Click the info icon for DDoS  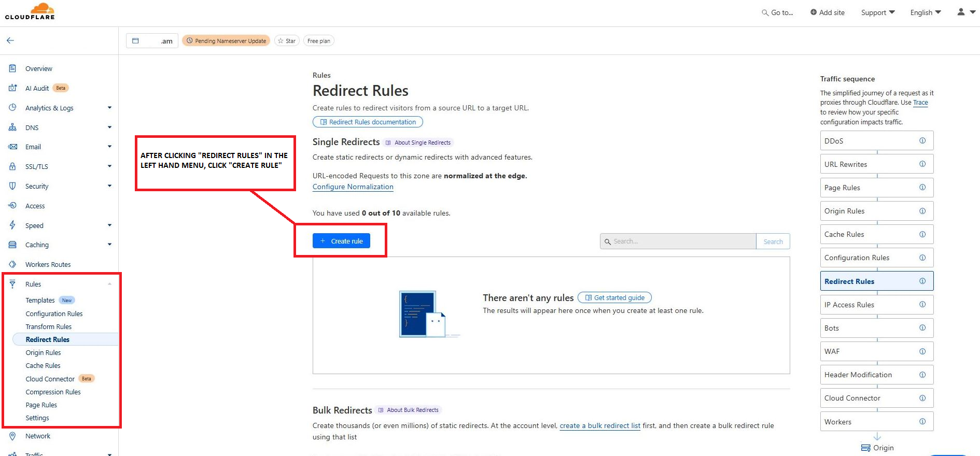tap(922, 140)
